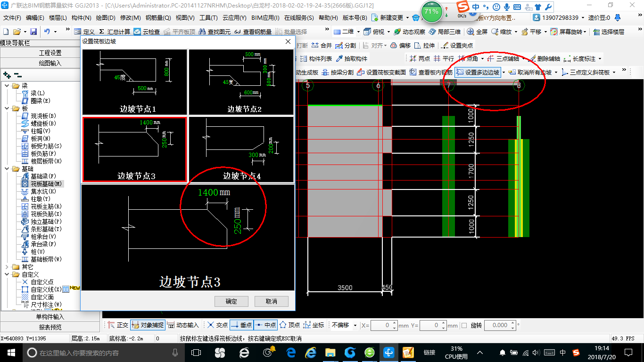Start 云检查 cloud check
The width and height of the screenshot is (644, 362).
[147, 32]
